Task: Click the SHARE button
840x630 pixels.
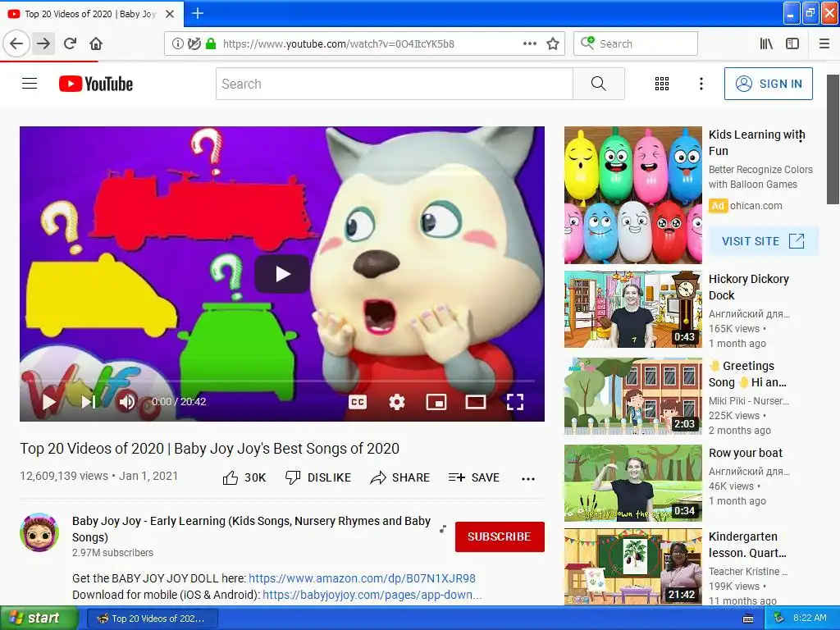Action: tap(399, 477)
